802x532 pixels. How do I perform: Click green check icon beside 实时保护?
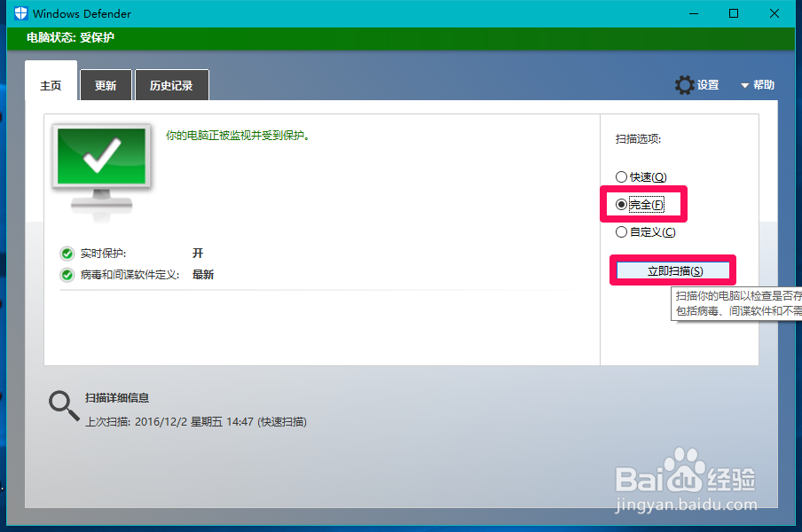pos(67,254)
